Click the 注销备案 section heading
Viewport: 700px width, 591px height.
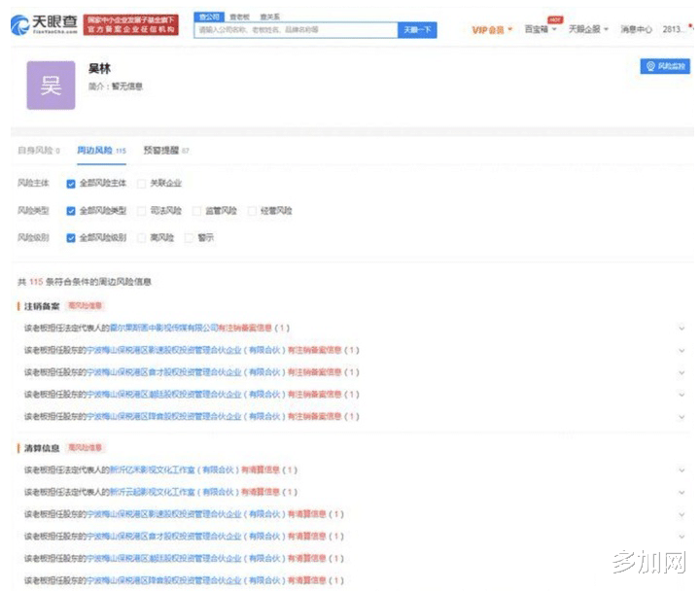(x=42, y=306)
